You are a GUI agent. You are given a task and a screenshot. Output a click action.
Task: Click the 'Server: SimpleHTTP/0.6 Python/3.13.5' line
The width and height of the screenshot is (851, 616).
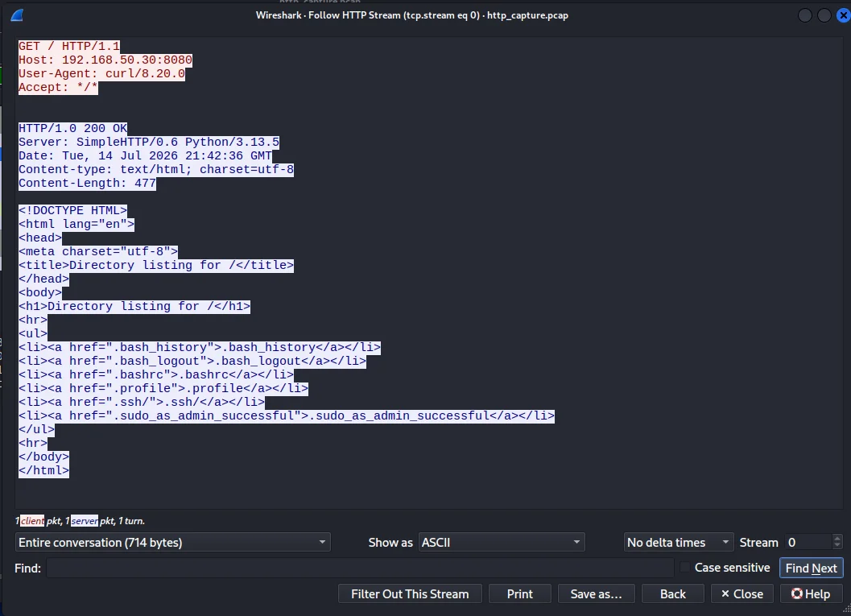[x=149, y=142]
